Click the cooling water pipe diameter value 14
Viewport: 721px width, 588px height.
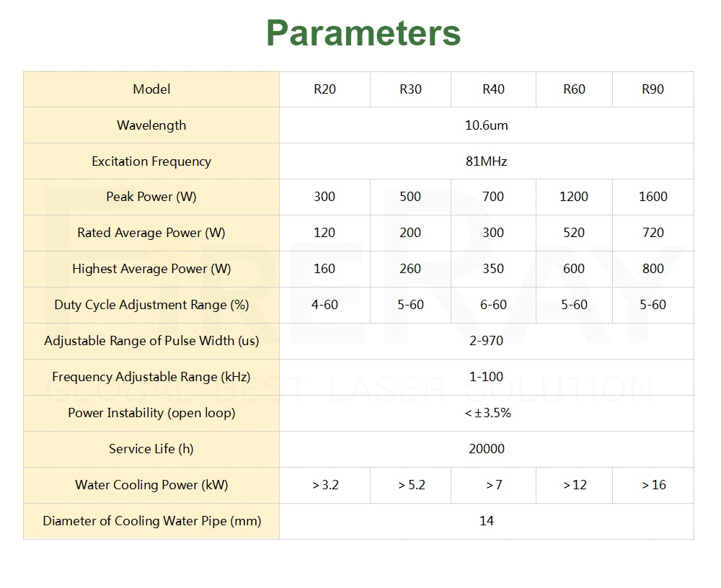pos(487,521)
